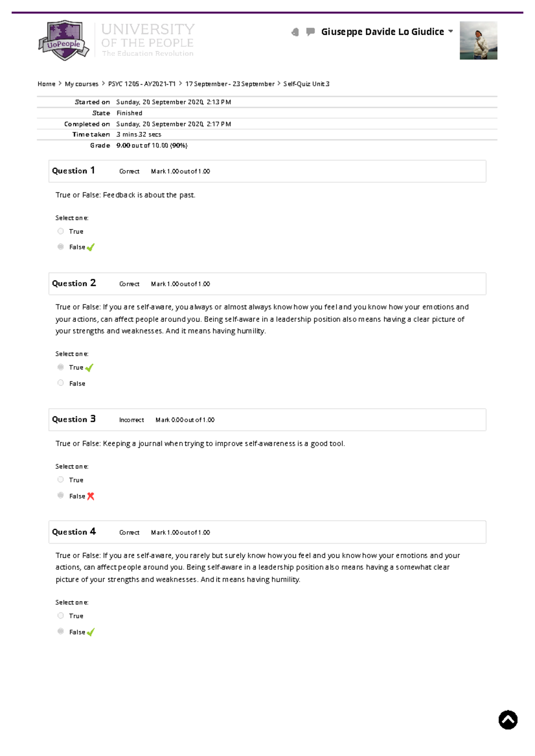Open the user account dropdown caret
535x756 pixels.
(x=451, y=31)
